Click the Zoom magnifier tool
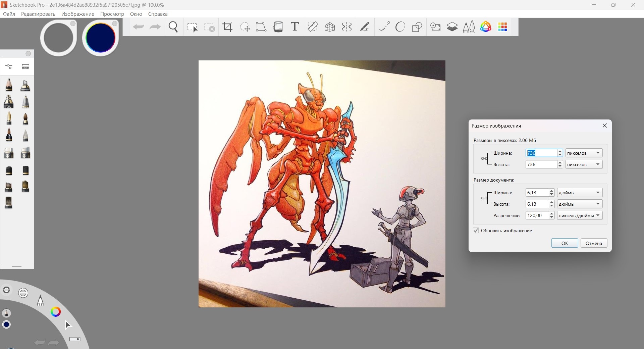 (173, 27)
